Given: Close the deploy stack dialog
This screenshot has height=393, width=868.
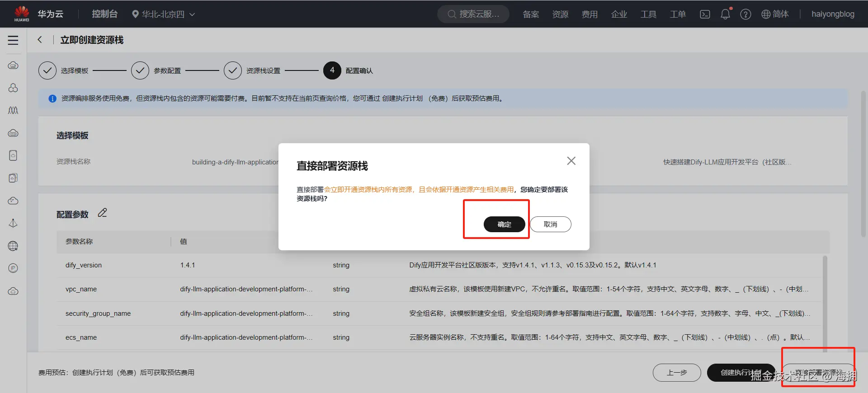Looking at the screenshot, I should 571,161.
